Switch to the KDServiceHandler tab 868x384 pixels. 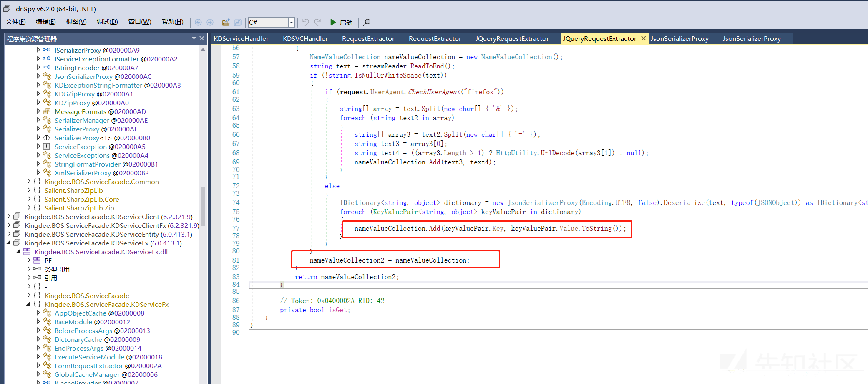(241, 38)
